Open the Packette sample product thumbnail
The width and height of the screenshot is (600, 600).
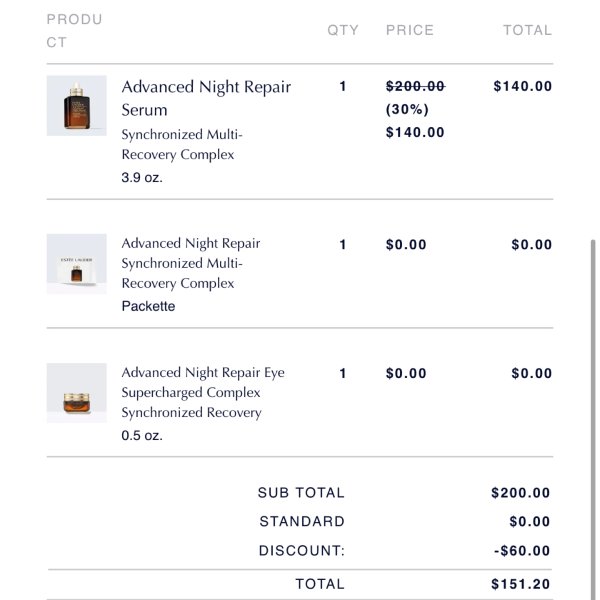[77, 264]
